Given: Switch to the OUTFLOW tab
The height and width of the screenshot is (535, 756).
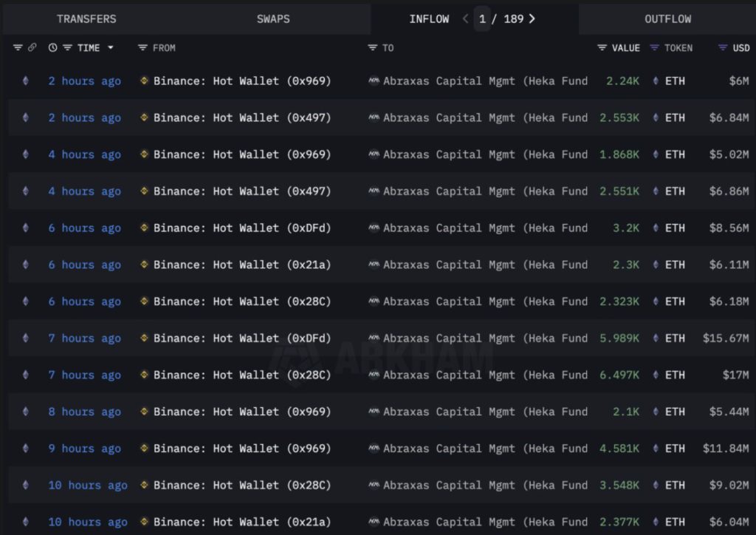Looking at the screenshot, I should (667, 19).
